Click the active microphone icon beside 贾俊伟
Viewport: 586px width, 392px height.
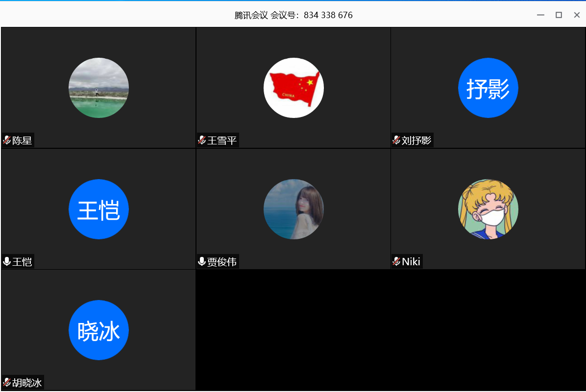201,261
